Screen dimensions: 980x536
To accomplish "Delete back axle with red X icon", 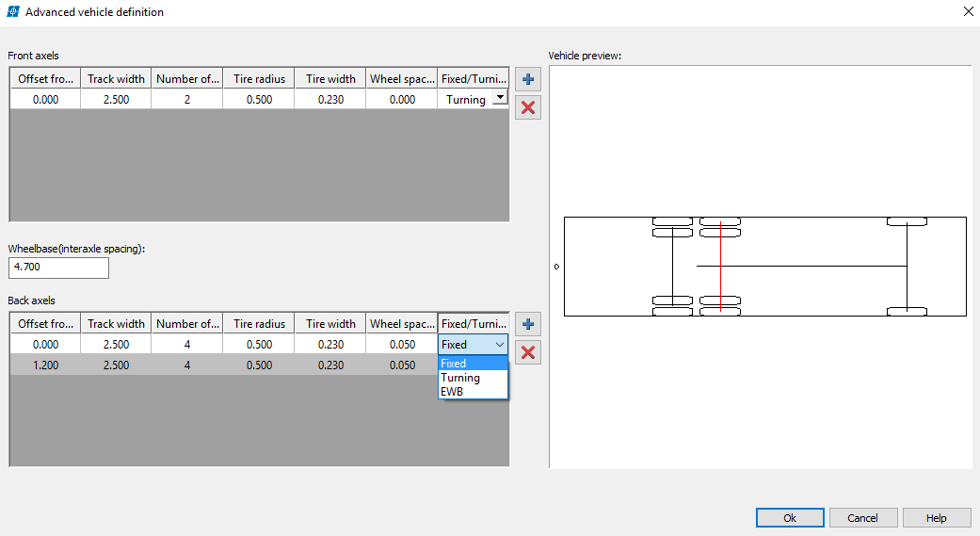I will point(528,352).
